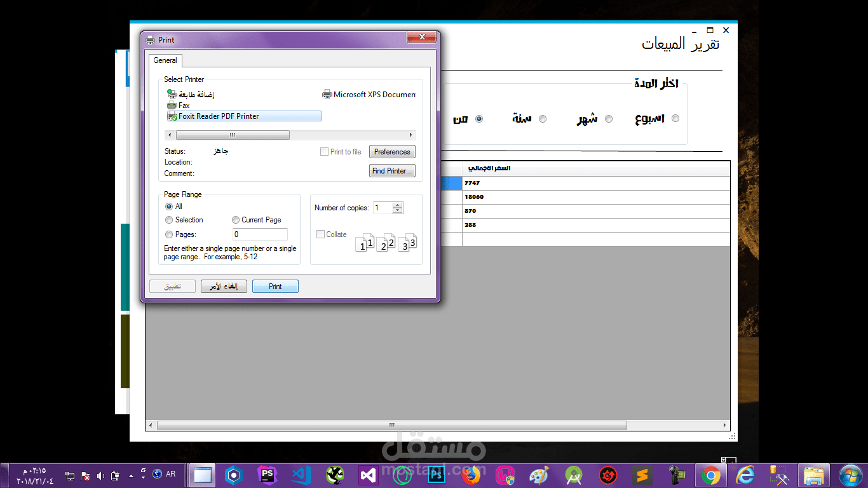
Task: Open the Windows Start menu orb
Action: coord(850,475)
